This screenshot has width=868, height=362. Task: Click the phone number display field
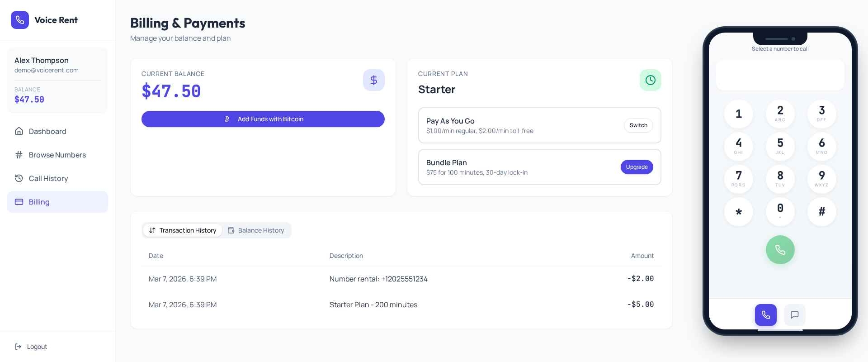click(x=780, y=75)
